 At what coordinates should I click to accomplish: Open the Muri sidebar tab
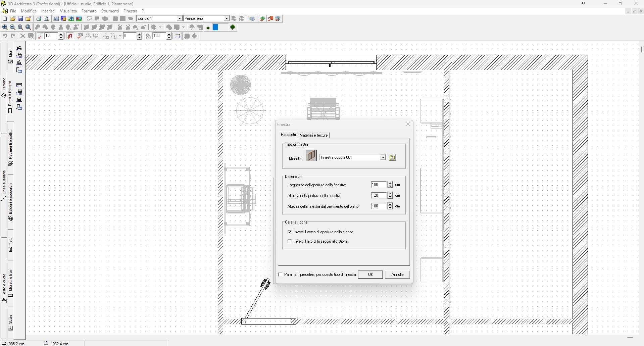pos(10,56)
